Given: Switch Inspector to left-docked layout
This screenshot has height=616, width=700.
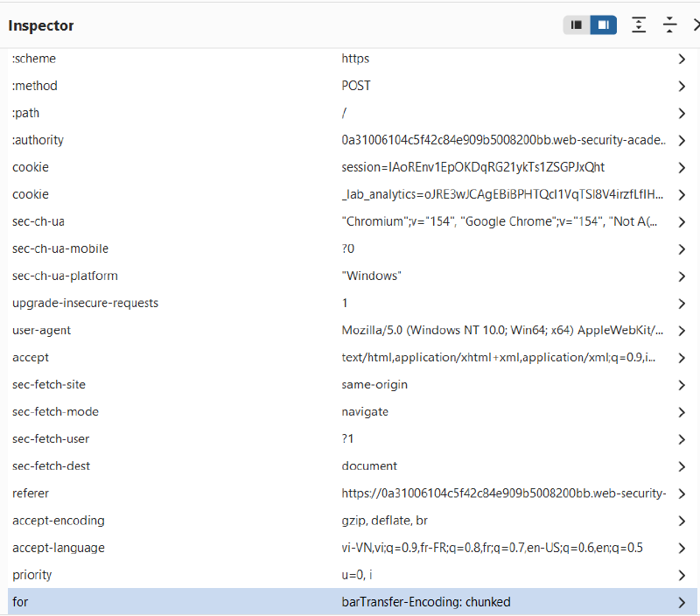Looking at the screenshot, I should click(577, 25).
